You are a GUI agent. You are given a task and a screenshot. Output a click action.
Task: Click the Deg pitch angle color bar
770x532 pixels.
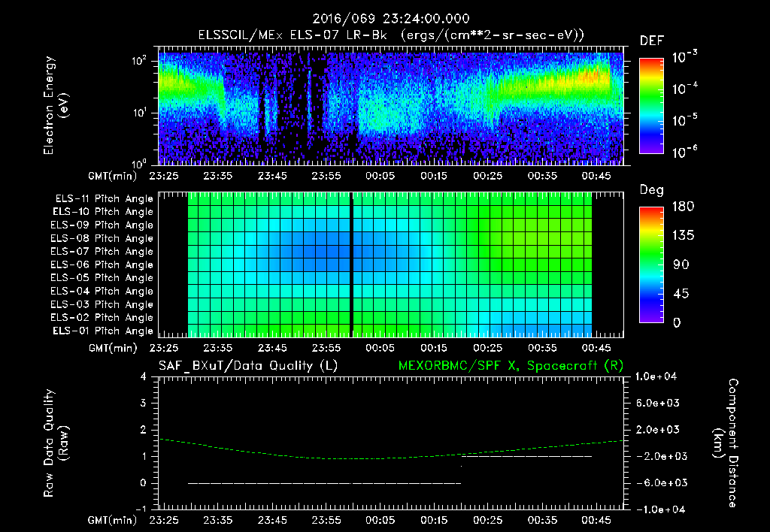click(651, 264)
